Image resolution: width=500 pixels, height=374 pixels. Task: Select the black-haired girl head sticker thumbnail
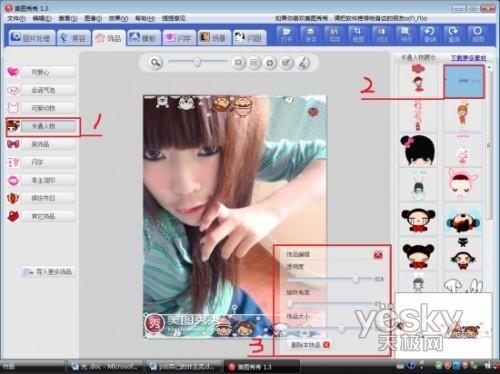(x=418, y=151)
